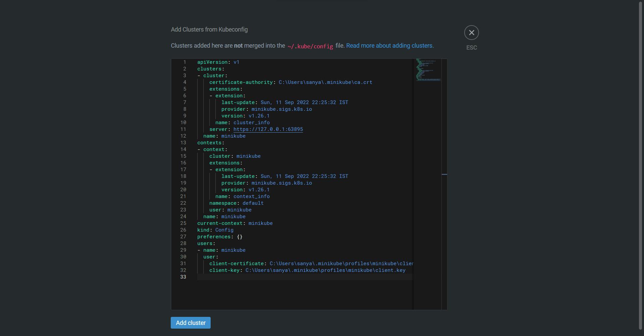Click line number 14 in gutter

pyautogui.click(x=183, y=149)
